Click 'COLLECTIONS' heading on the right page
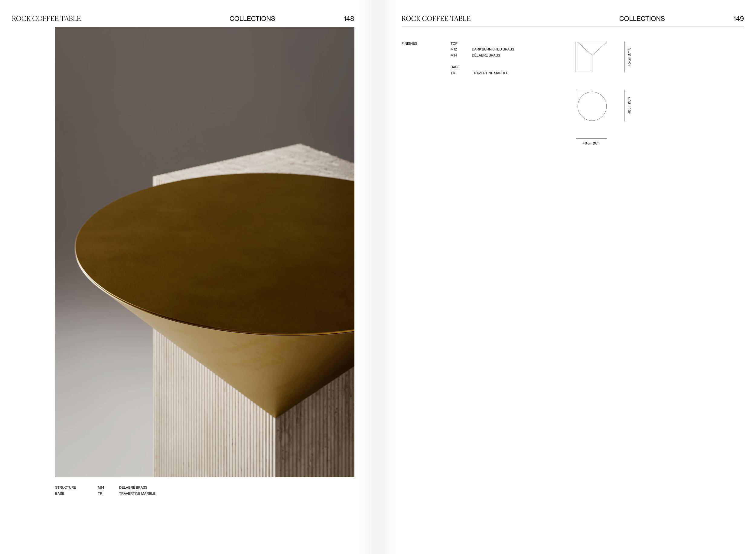 coord(642,19)
